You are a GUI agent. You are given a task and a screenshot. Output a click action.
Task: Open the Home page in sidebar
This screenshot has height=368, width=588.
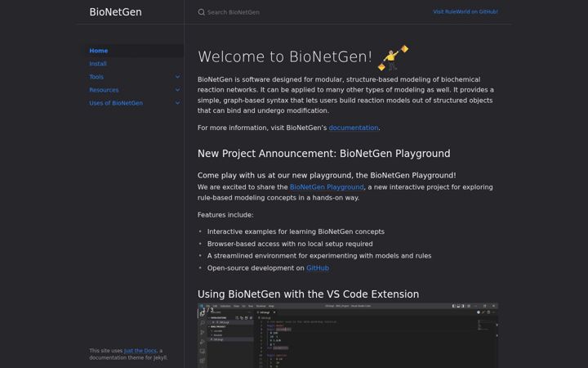point(99,51)
